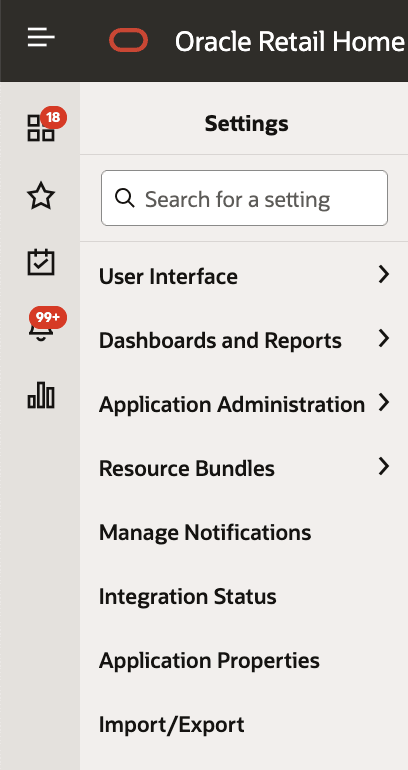Screen dimensions: 408x770
Task: Click the Settings panel heading
Action: (x=246, y=123)
